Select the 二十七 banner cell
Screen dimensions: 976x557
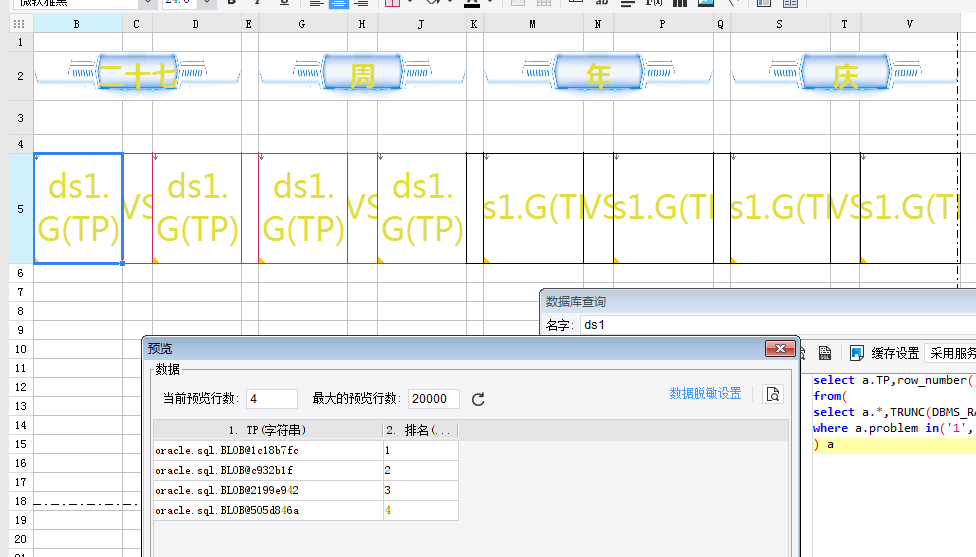138,76
